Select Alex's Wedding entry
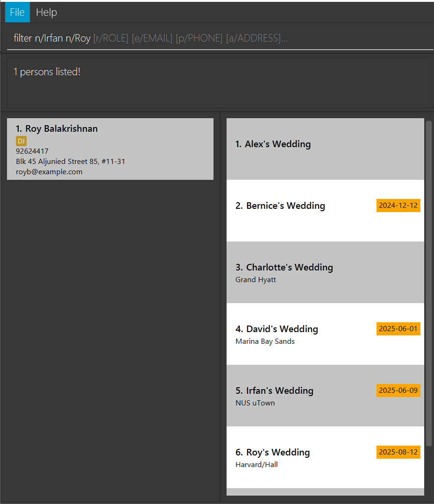This screenshot has width=434, height=504. [325, 149]
